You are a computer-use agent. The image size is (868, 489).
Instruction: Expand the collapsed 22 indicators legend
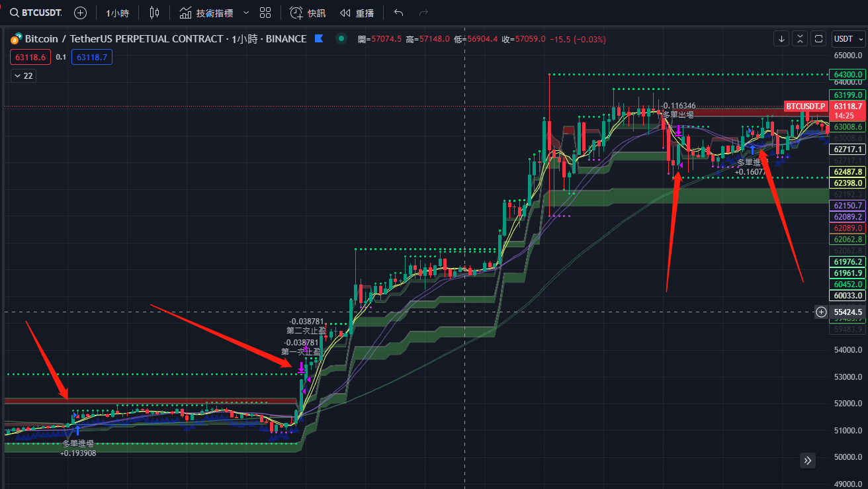[23, 76]
